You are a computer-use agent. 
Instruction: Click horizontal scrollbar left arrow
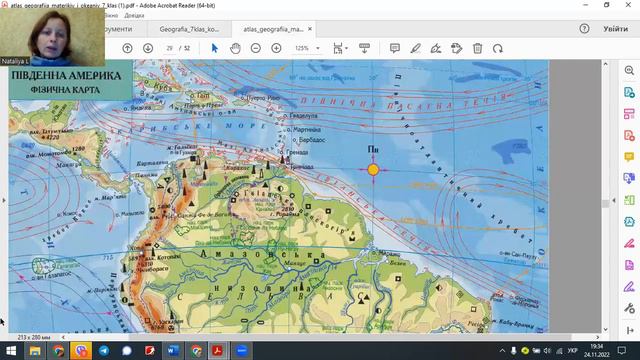63,338
